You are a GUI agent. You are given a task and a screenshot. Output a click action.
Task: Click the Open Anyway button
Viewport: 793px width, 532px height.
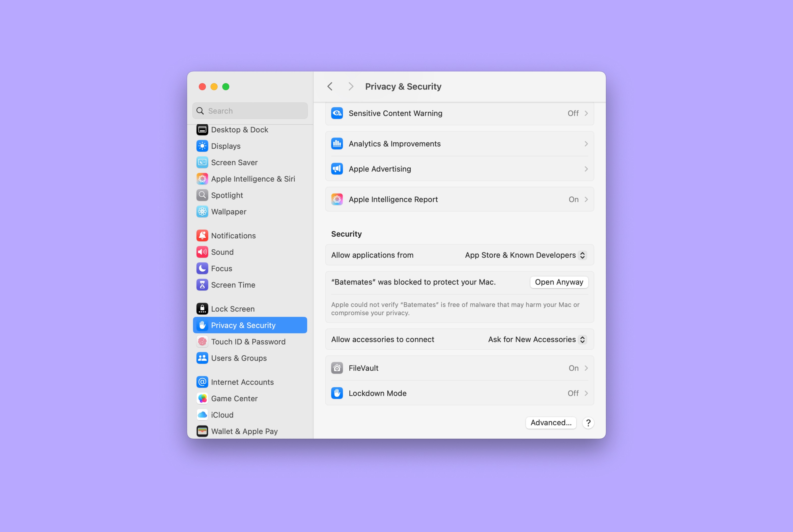point(559,282)
